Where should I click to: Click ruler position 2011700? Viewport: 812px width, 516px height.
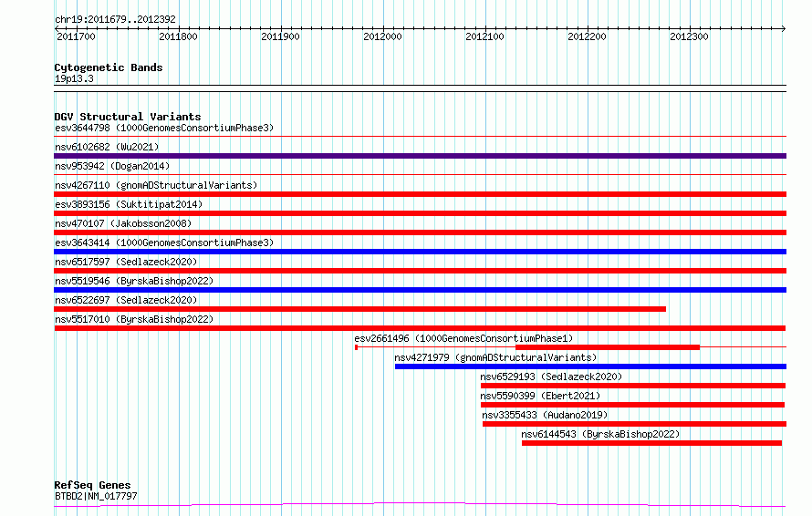point(76,36)
